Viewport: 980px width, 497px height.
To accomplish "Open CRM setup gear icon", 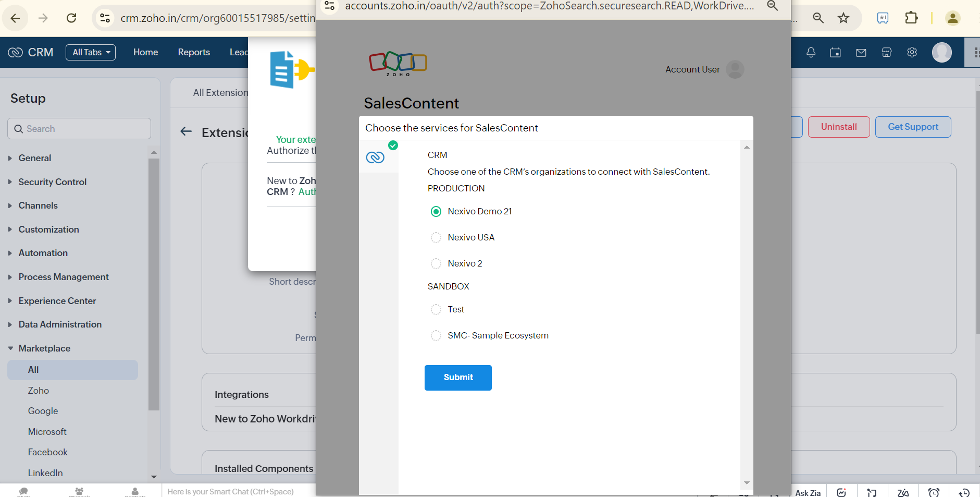I will 912,52.
